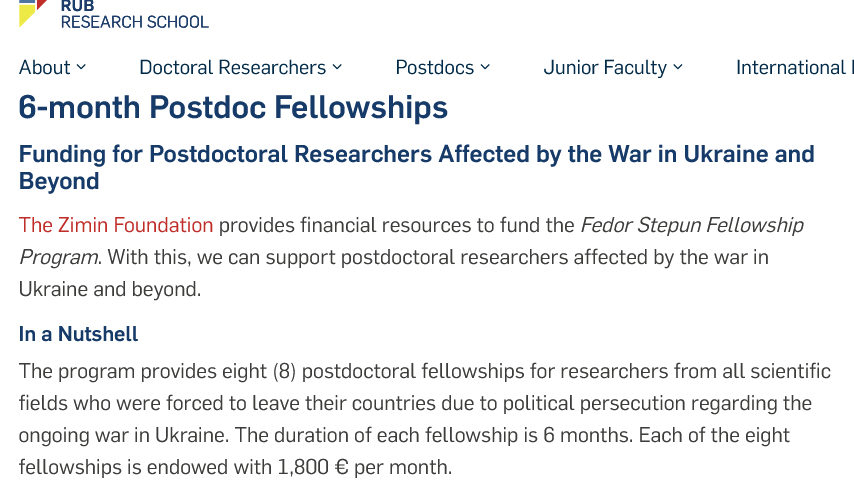Expand the Junior Faculty chevron arrow

coord(678,67)
